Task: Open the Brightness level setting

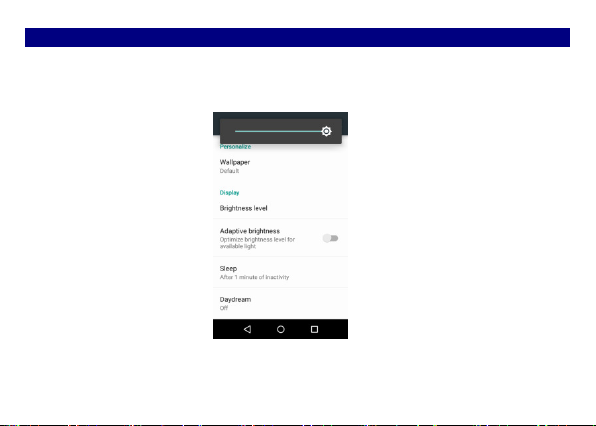Action: (x=280, y=208)
